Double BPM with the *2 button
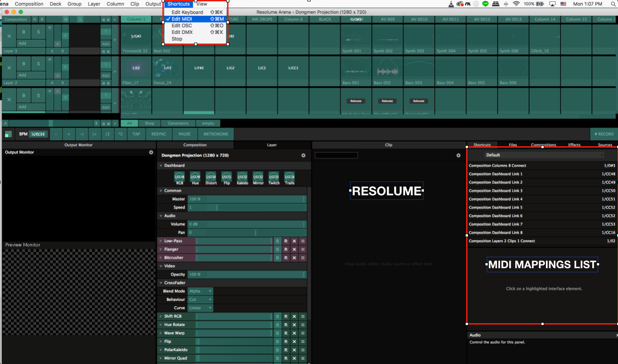The width and height of the screenshot is (618, 364). pyautogui.click(x=120, y=134)
